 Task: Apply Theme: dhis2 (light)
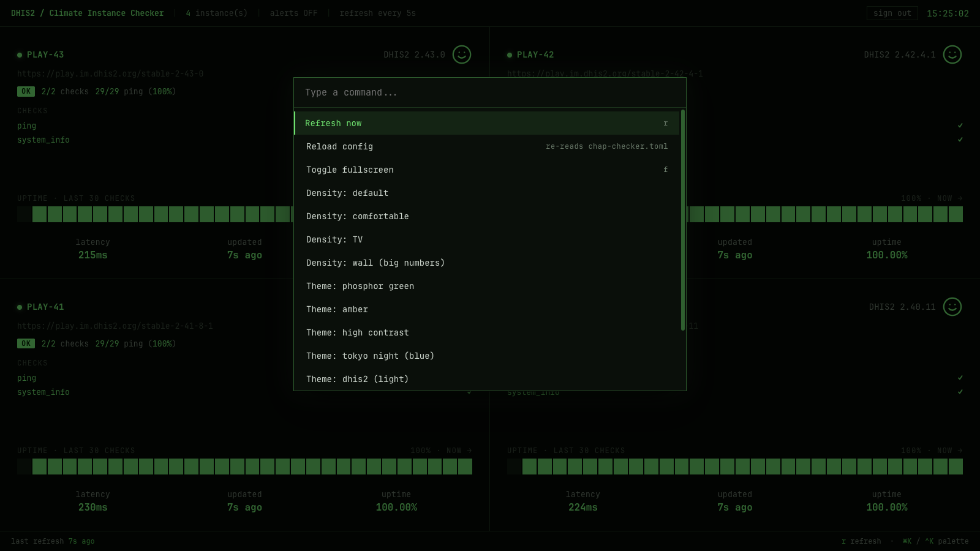487,379
